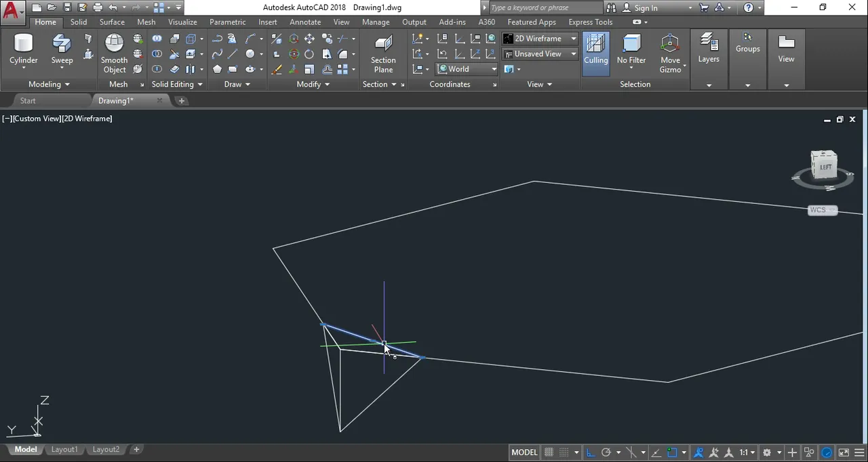The width and height of the screenshot is (868, 462).
Task: Open the Express Tools ribbon tab
Action: pos(591,22)
